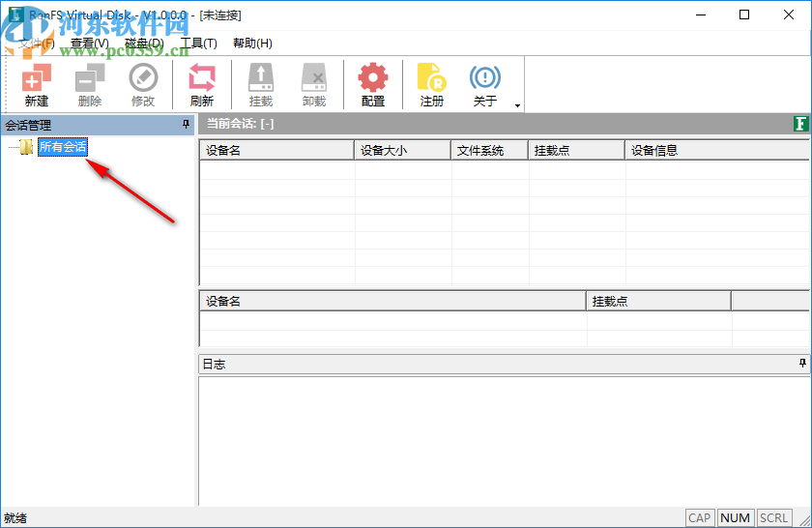Viewport: 812px width, 528px height.
Task: Maximize the RanFS Virtual Disk window
Action: [744, 15]
